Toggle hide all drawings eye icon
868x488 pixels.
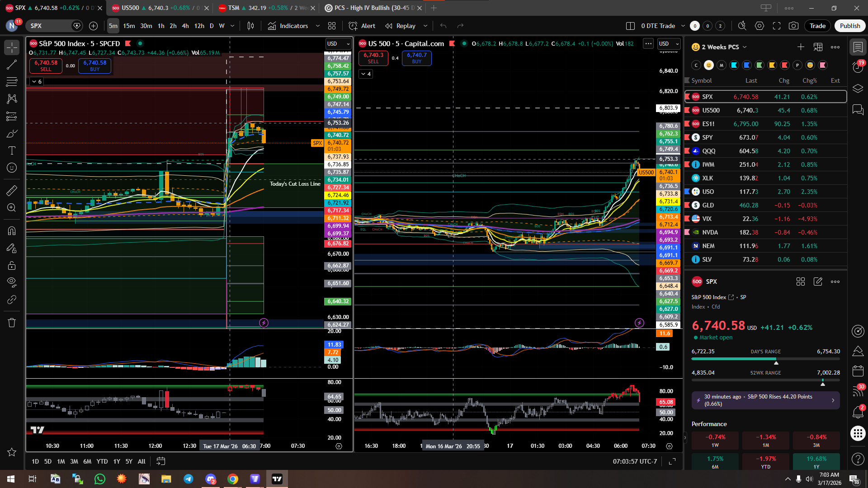tap(12, 282)
